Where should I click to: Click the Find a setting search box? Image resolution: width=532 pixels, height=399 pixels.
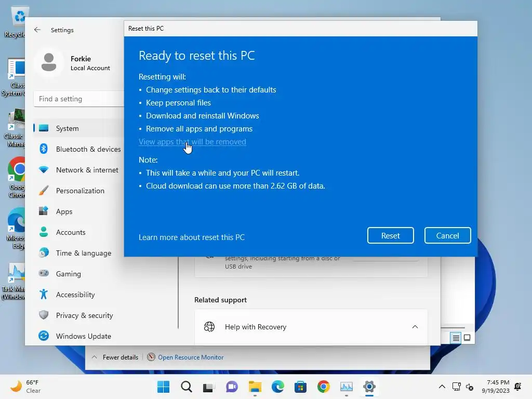tap(79, 99)
